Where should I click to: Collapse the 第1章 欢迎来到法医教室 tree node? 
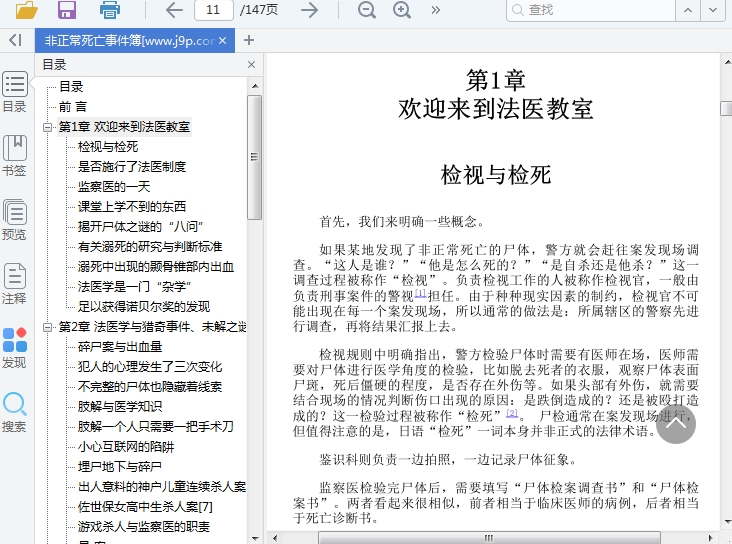click(x=48, y=127)
